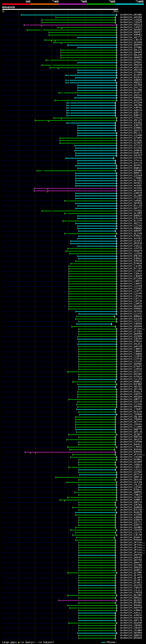Select the AV642476 query name label
Viewport: 146px width, 644px height.
coord(8,8)
